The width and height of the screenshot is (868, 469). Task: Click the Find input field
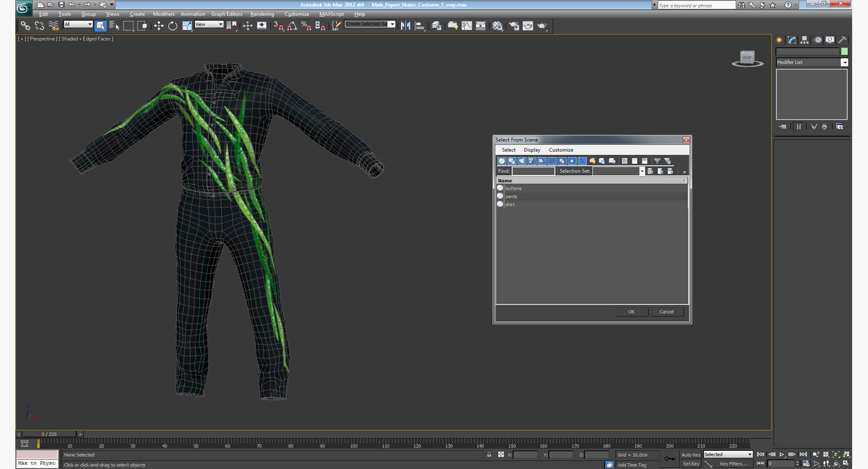(x=533, y=171)
